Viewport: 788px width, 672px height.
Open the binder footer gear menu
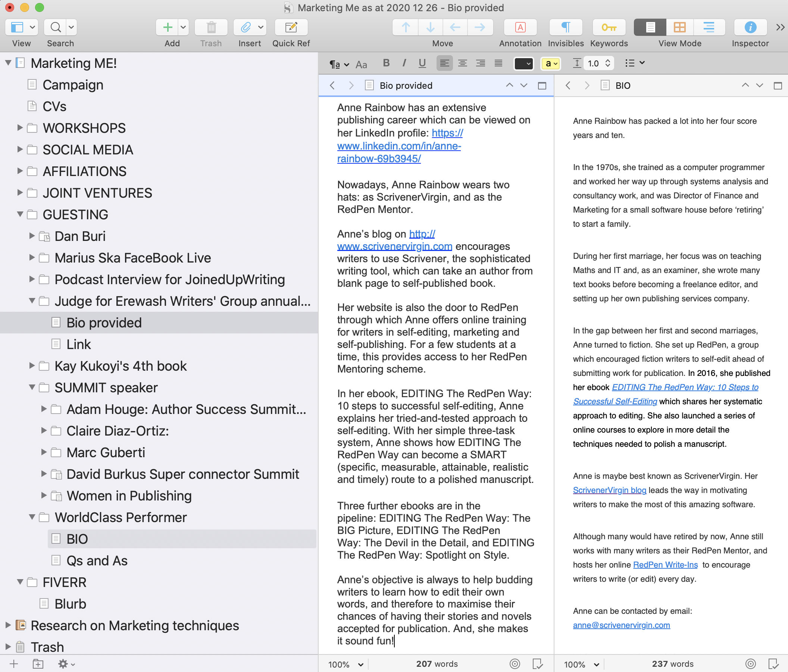66,664
